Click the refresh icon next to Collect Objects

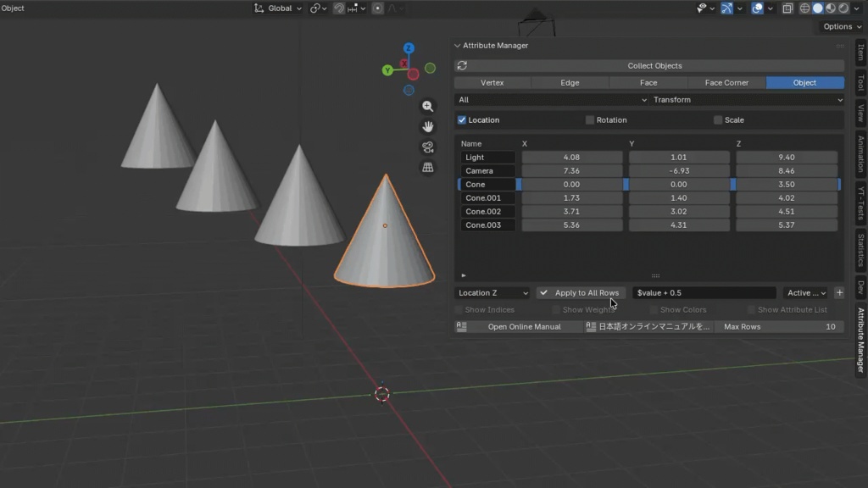(x=461, y=65)
